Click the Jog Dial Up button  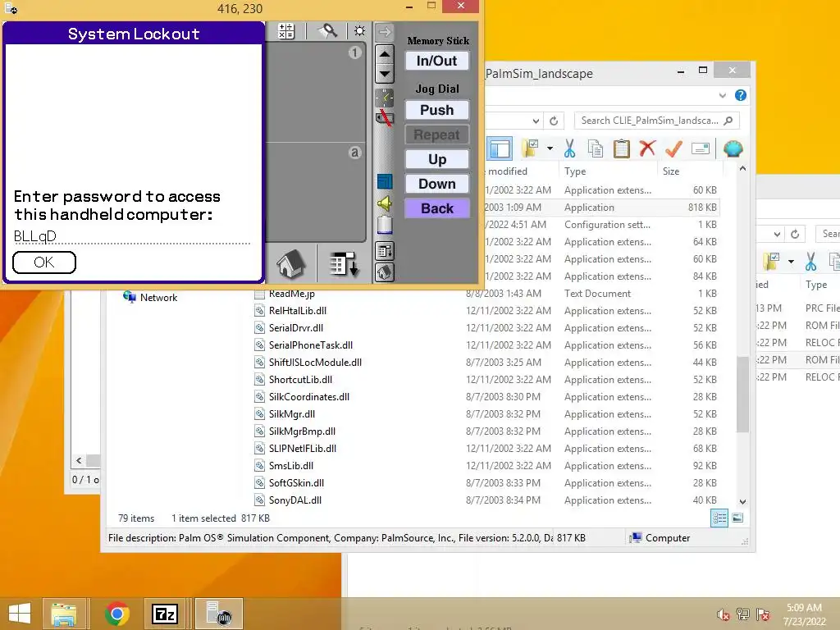[x=437, y=159]
